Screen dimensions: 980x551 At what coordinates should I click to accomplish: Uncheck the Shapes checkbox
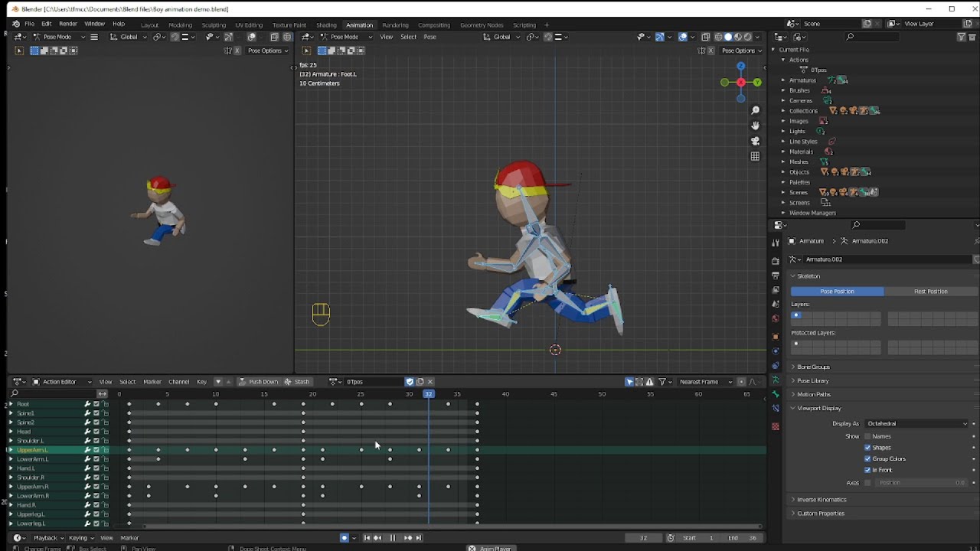click(x=867, y=448)
